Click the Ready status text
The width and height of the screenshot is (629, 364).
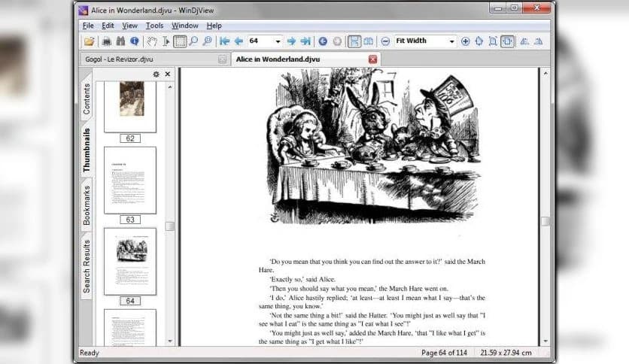90,353
